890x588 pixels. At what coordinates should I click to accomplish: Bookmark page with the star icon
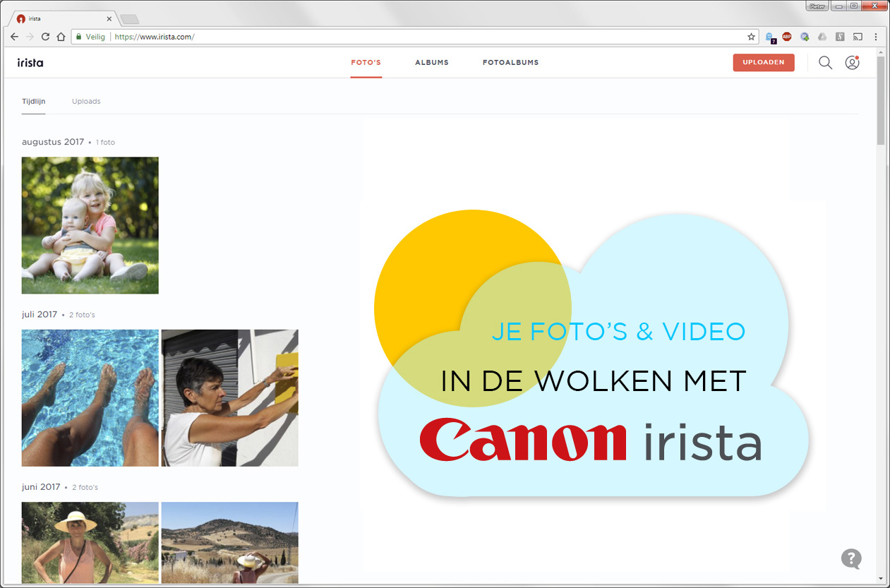click(x=752, y=37)
